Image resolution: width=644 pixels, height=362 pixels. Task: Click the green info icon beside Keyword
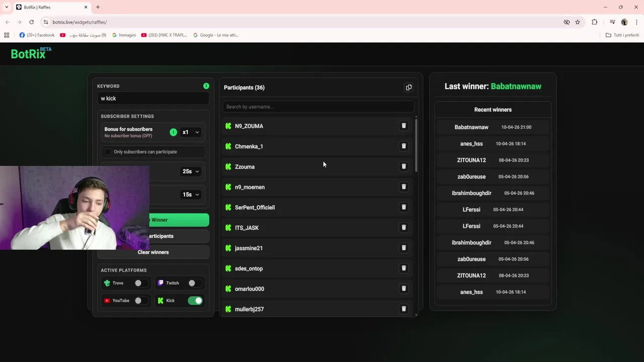click(206, 86)
